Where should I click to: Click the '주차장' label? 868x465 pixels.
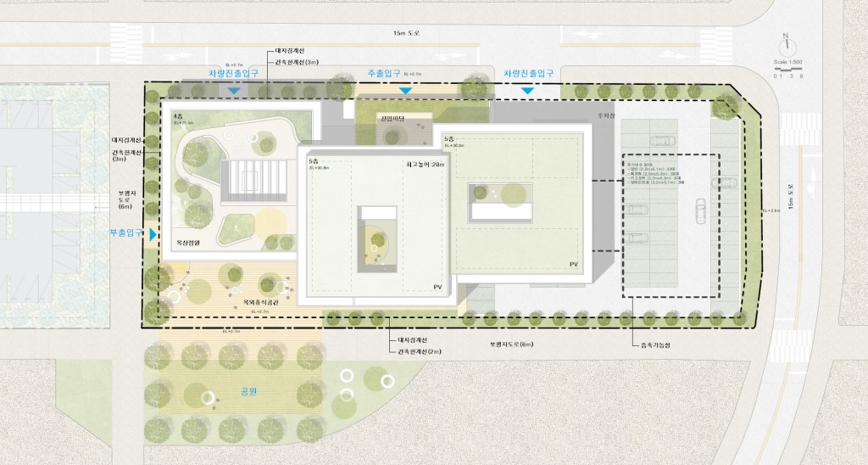coord(606,115)
